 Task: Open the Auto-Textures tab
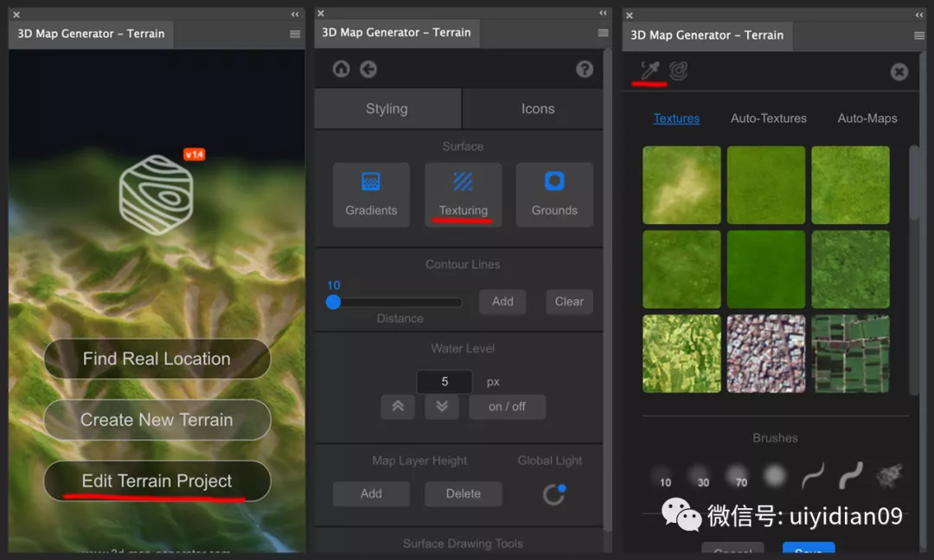click(769, 118)
